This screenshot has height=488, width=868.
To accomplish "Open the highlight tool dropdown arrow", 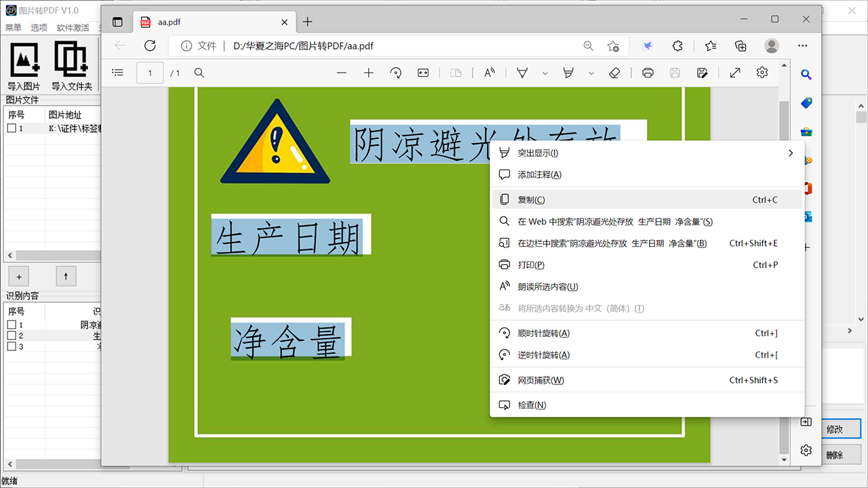I will pyautogui.click(x=545, y=73).
